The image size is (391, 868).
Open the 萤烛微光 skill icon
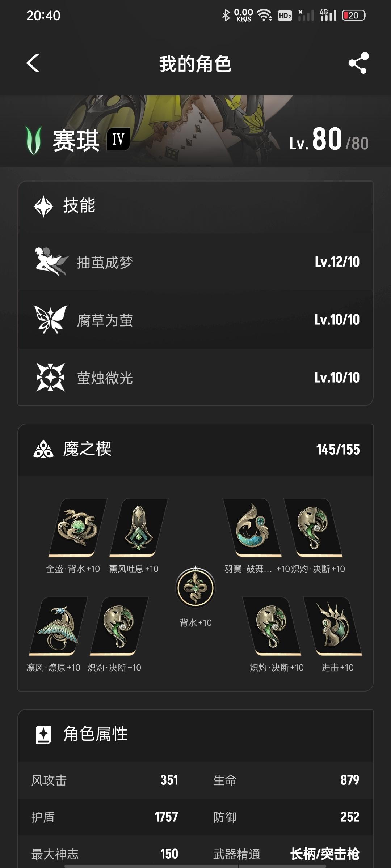(x=51, y=377)
